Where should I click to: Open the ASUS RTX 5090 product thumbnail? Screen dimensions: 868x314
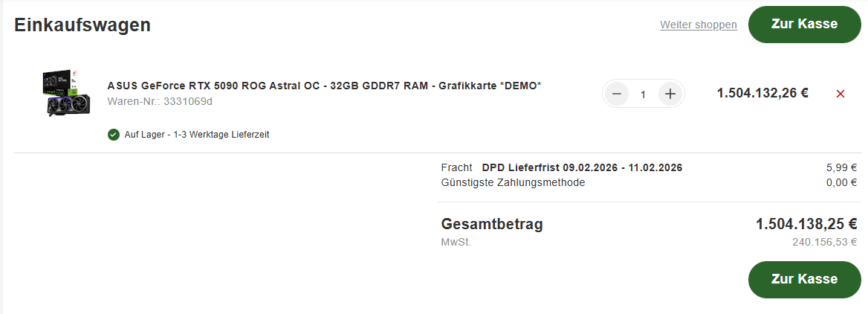(66, 93)
